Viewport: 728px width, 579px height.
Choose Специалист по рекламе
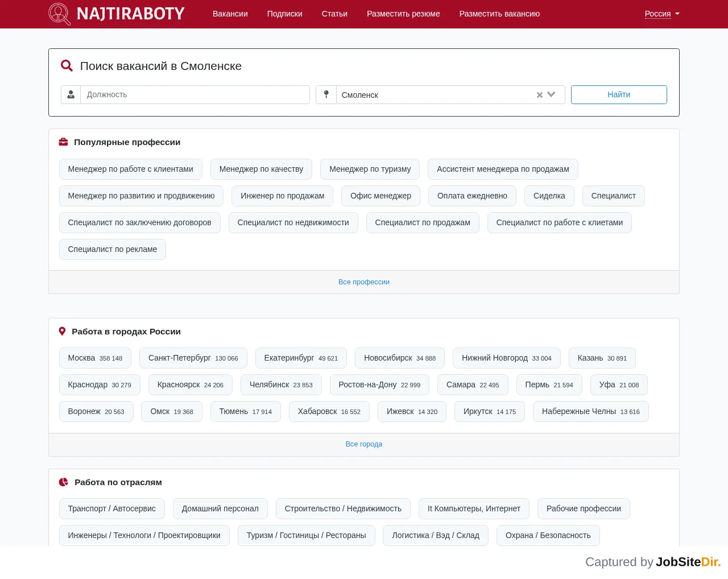pyautogui.click(x=113, y=249)
